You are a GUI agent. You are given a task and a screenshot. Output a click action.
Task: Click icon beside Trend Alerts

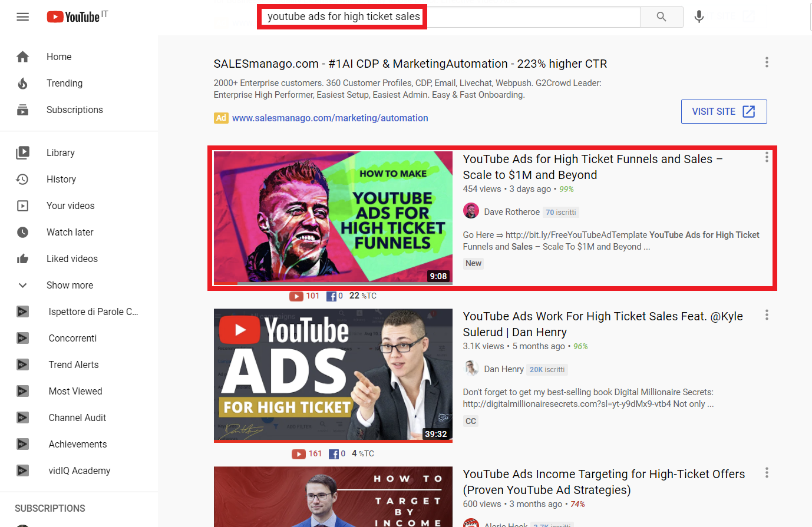[x=23, y=364]
